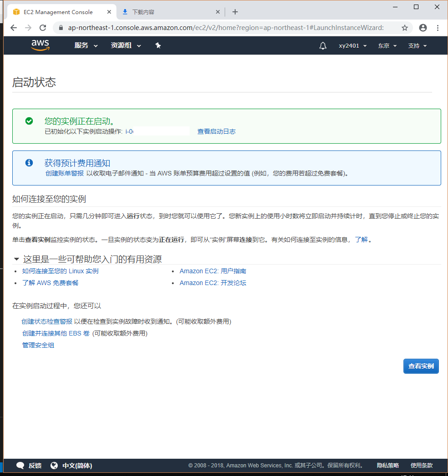Open Amazon EC2: 用户指南 link

click(213, 271)
